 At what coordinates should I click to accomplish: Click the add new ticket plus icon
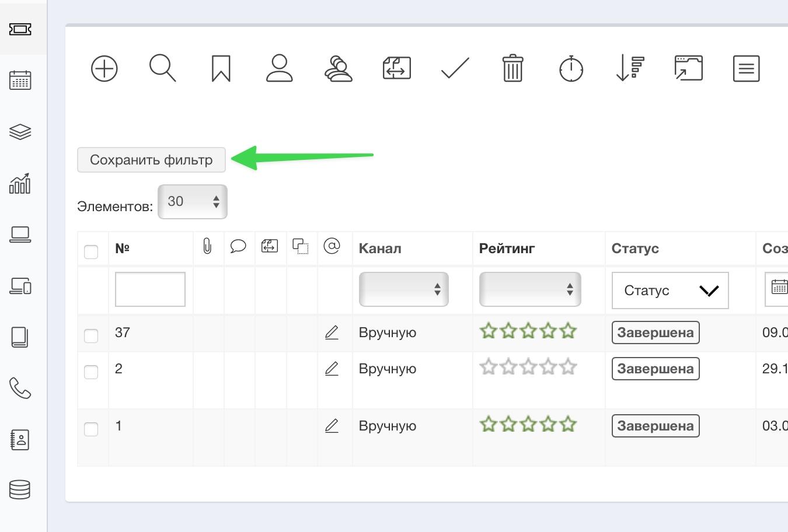point(104,69)
